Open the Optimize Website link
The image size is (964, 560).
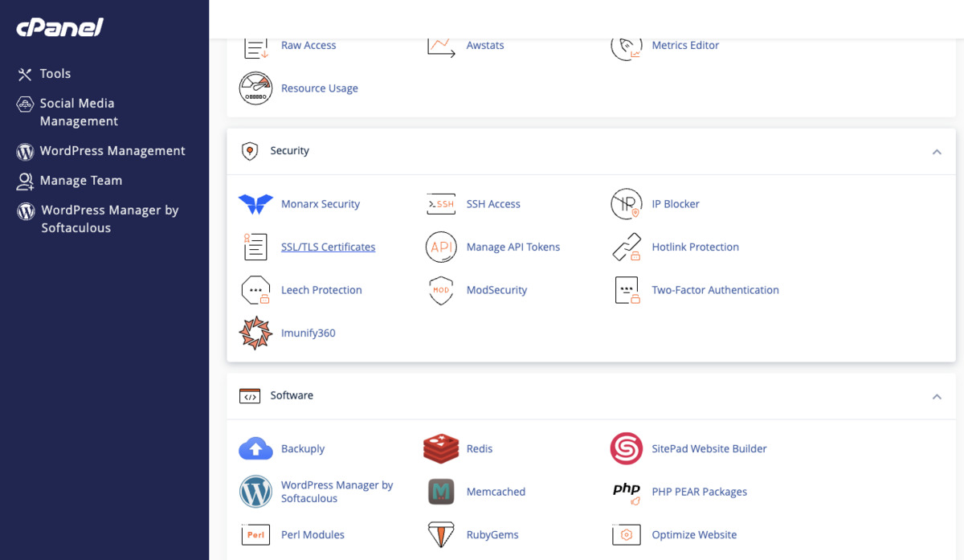[x=694, y=535]
